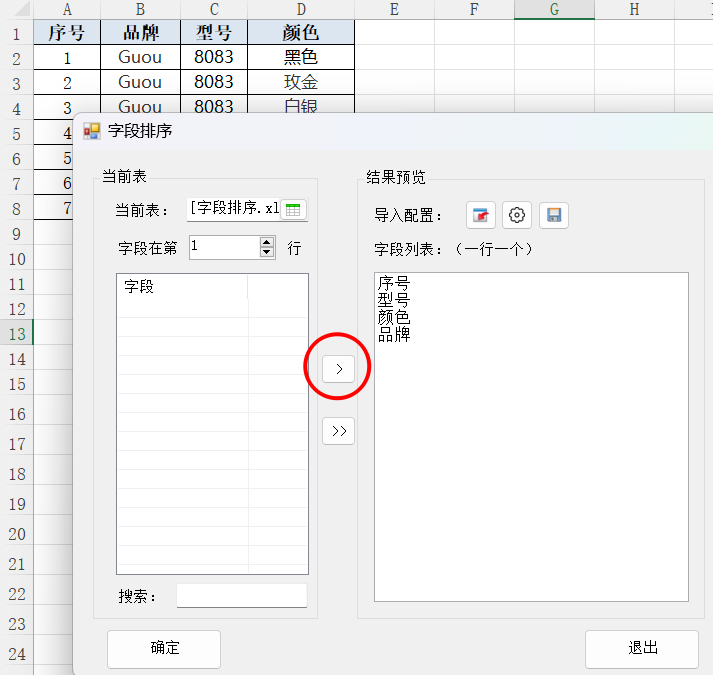Click the field sorting dialog title icon
Viewport: 713px width, 675px height.
click(92, 131)
